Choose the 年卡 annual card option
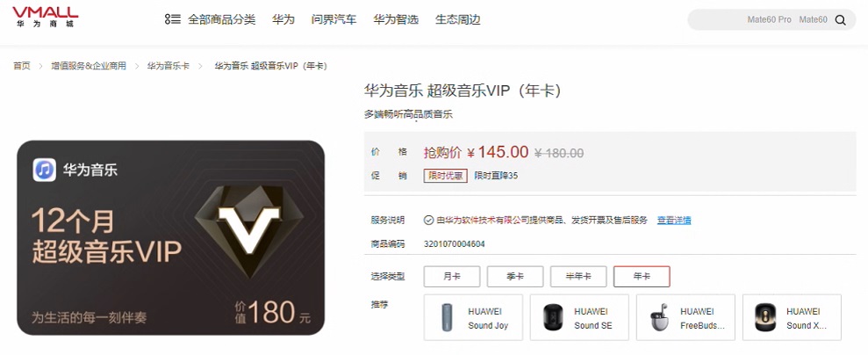This screenshot has width=868, height=355. [642, 277]
